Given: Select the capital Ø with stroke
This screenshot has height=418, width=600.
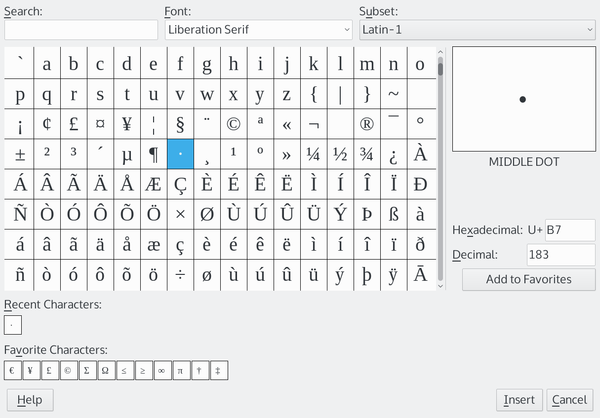Looking at the screenshot, I should tap(207, 214).
